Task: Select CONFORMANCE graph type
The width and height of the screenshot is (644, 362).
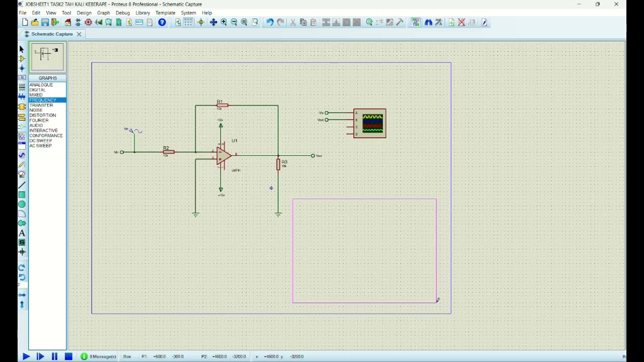Action: 46,135
